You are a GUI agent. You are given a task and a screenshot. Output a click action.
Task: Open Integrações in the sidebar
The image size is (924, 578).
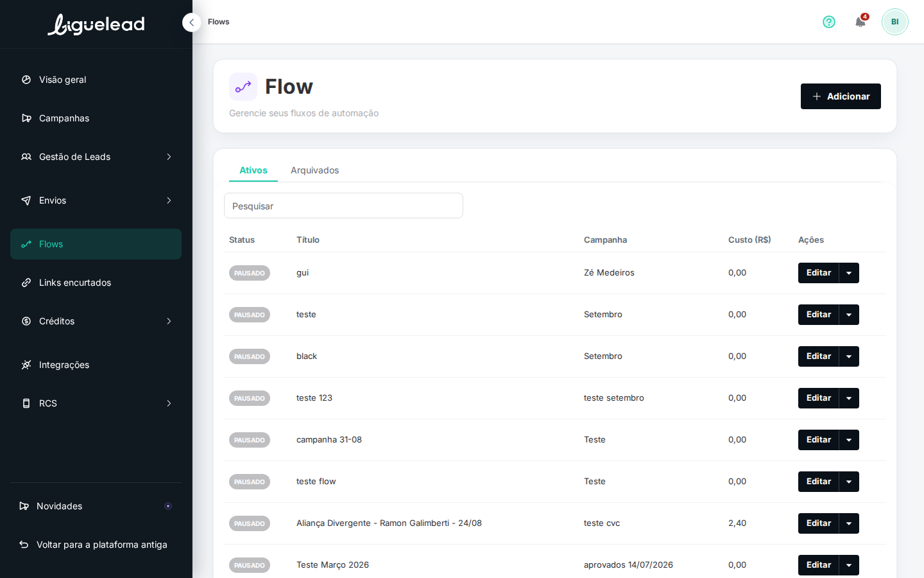coord(96,365)
